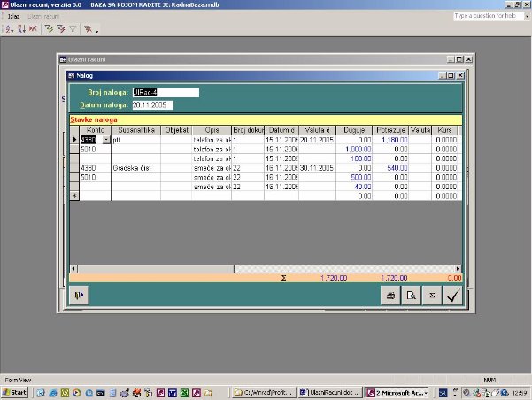Click the Sort Ascending toolbar icon
This screenshot has height=400, width=532.
[9, 29]
